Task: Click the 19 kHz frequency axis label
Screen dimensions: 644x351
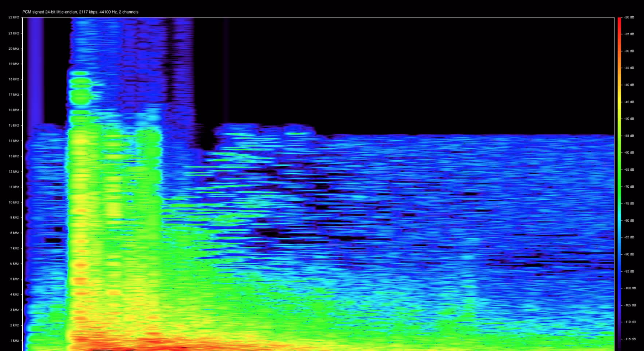Action: [x=14, y=64]
